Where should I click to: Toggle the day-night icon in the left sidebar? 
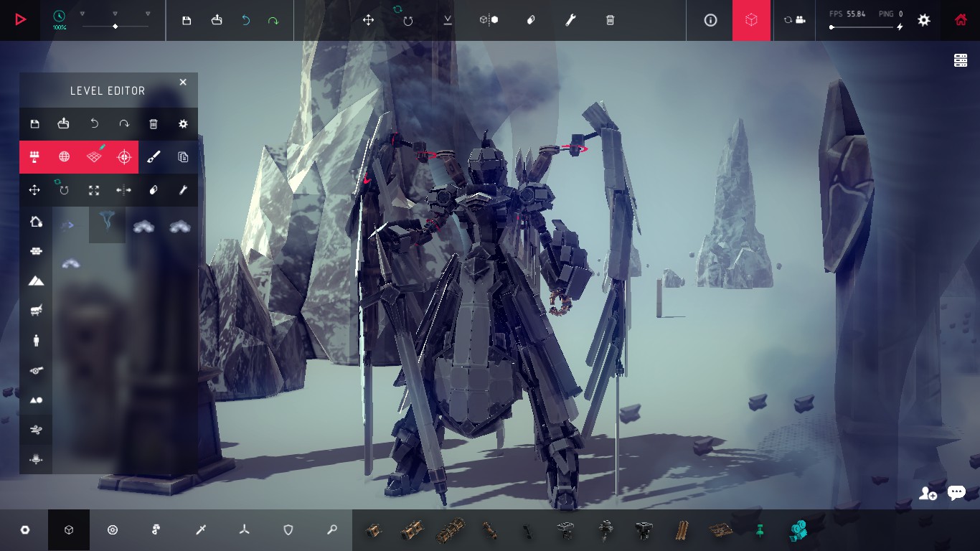tap(36, 400)
